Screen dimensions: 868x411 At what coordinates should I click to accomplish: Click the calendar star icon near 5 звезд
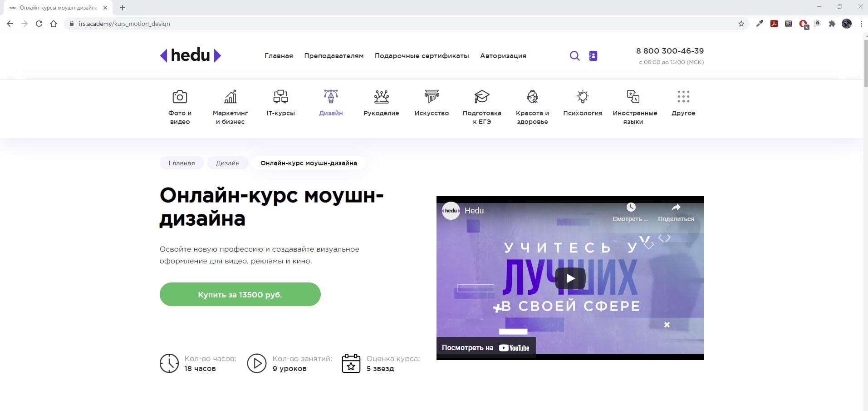pyautogui.click(x=351, y=363)
